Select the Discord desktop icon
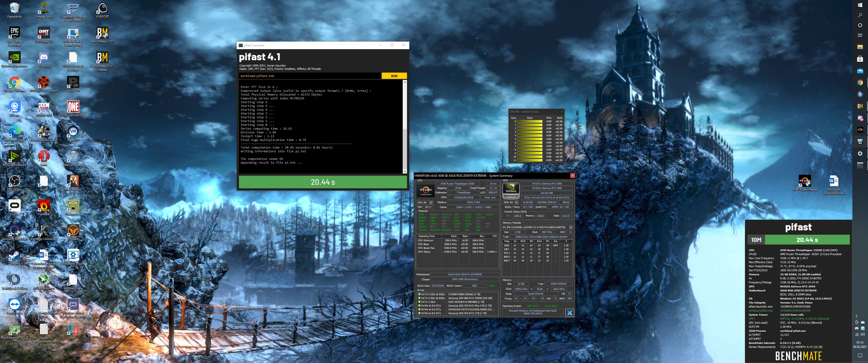Screen dimensions: 868x363 [x=44, y=59]
